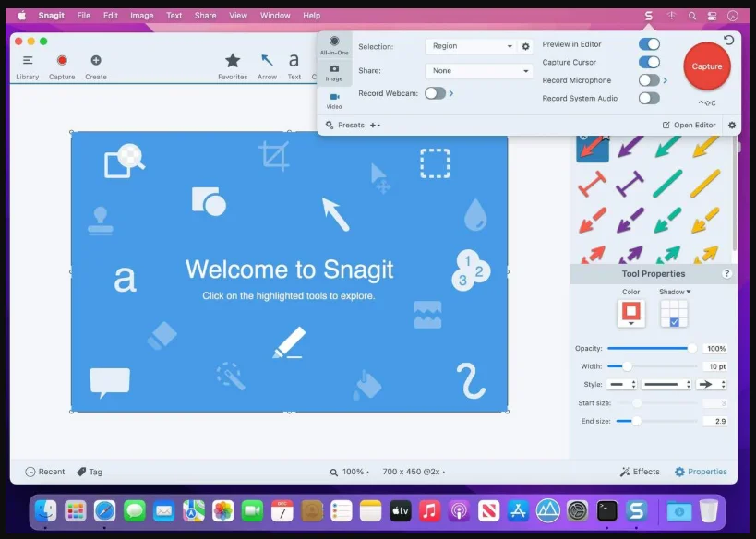The height and width of the screenshot is (539, 756).
Task: Click the Create plus icon
Action: click(95, 67)
